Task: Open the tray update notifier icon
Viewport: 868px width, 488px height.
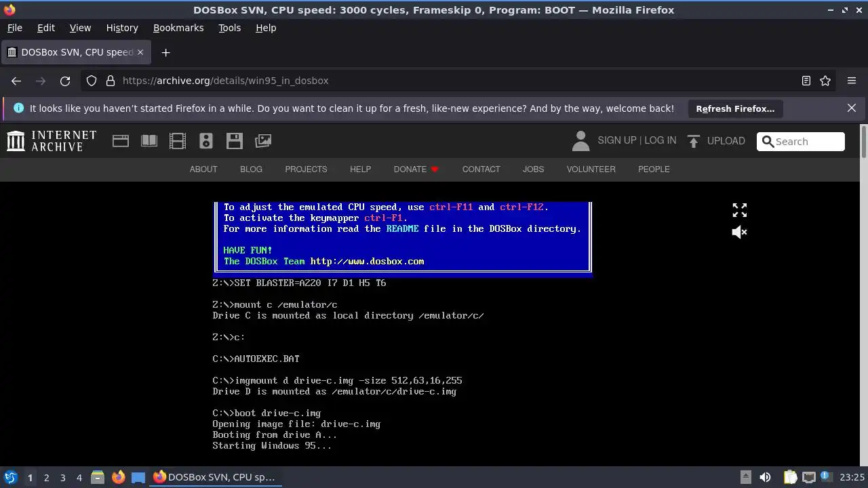Action: pyautogui.click(x=827, y=477)
